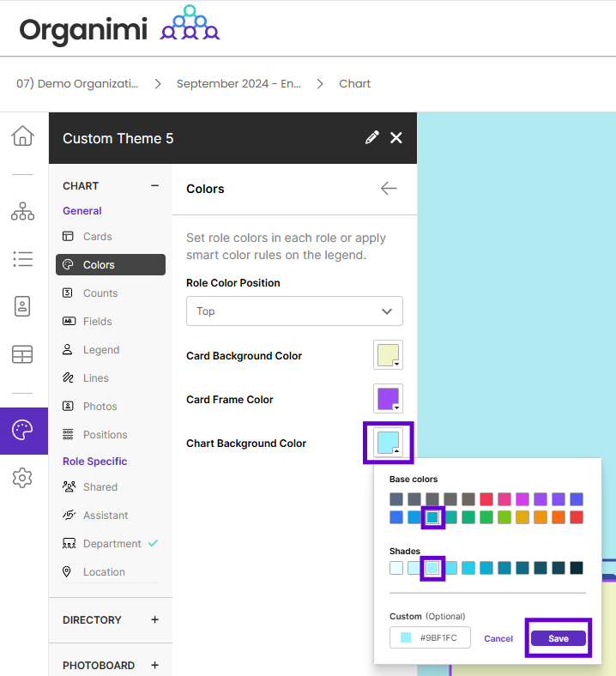Click the custom hex color input field
Image resolution: width=616 pixels, height=676 pixels.
(431, 638)
